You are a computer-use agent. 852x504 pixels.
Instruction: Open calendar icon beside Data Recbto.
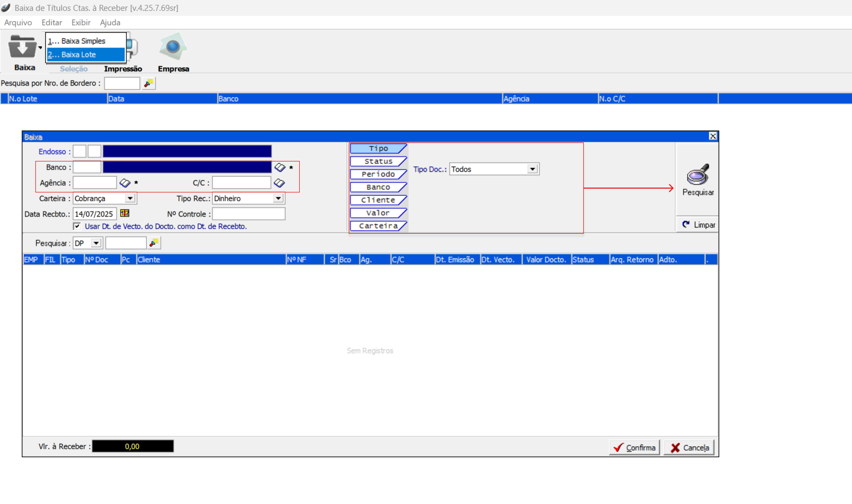pyautogui.click(x=125, y=213)
